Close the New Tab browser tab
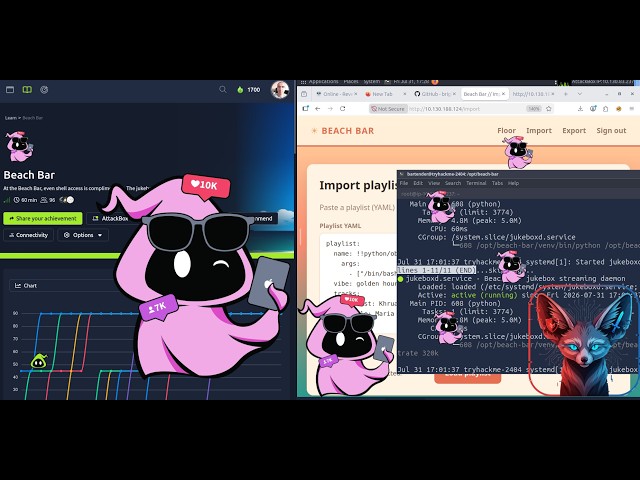Image resolution: width=640 pixels, height=480 pixels. tap(404, 94)
